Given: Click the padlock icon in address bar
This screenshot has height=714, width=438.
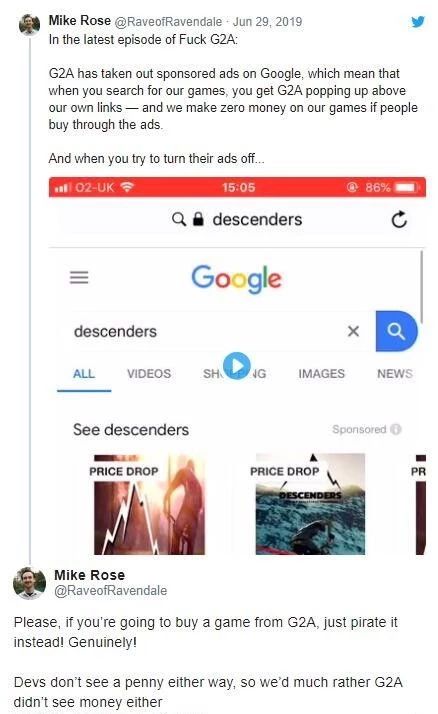Looking at the screenshot, I should click(198, 219).
